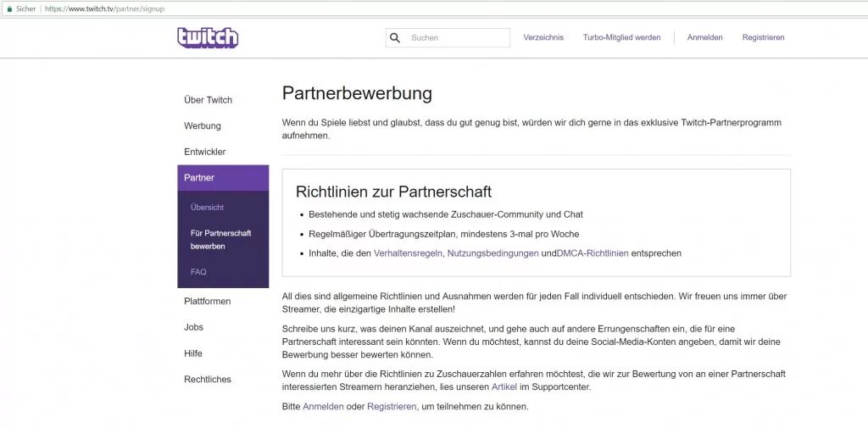Open the Hilfe sidebar item
868x428 pixels.
tap(193, 353)
